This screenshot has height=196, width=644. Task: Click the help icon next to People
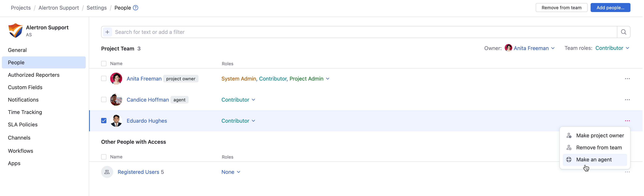[x=136, y=8]
